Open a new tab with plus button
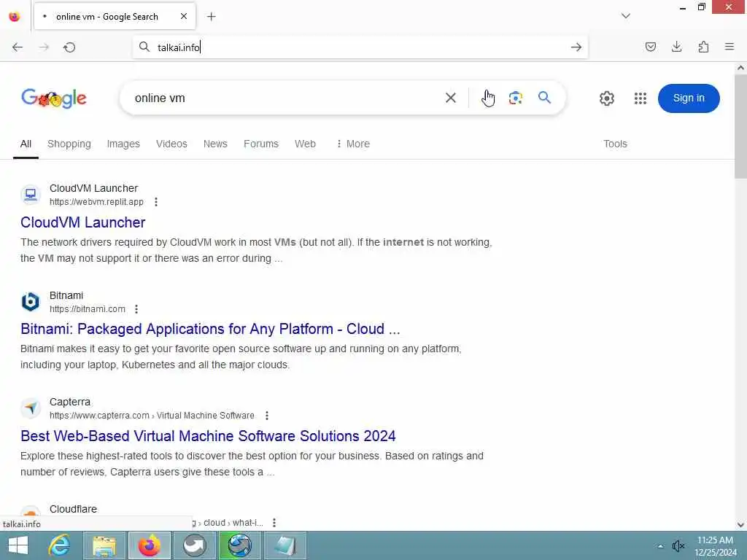Image resolution: width=747 pixels, height=560 pixels. (x=211, y=17)
